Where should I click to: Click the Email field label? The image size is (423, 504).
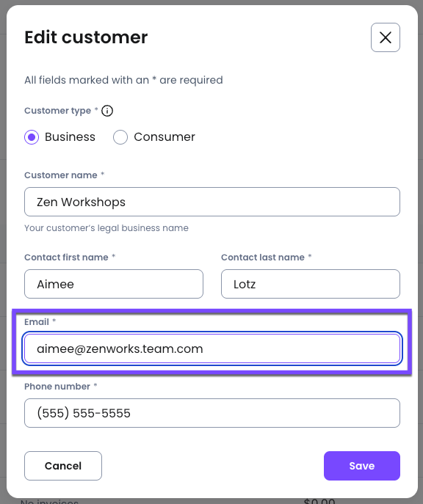click(37, 322)
